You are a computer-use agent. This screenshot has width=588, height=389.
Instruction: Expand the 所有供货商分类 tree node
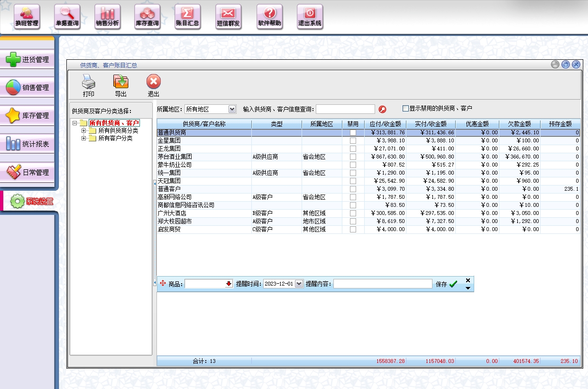(x=84, y=131)
